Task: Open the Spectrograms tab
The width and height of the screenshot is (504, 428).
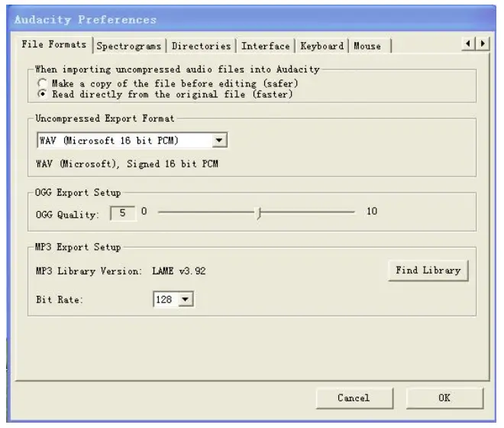Action: (129, 46)
